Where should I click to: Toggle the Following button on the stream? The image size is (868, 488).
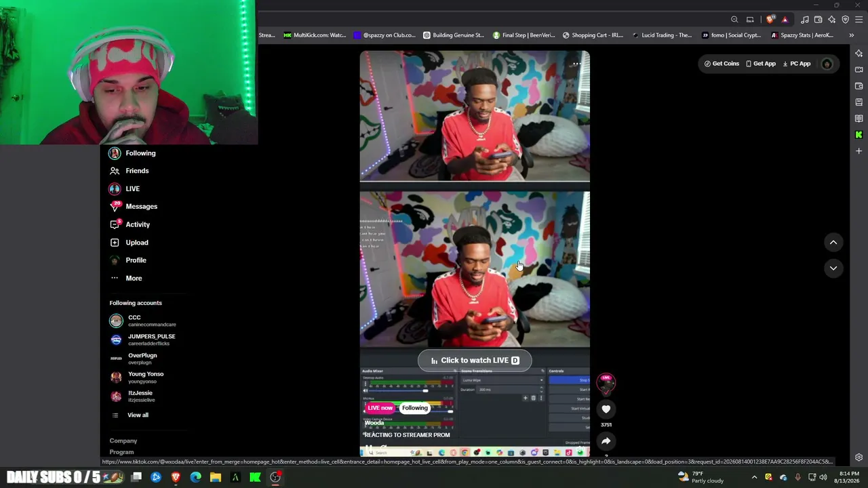pyautogui.click(x=415, y=408)
